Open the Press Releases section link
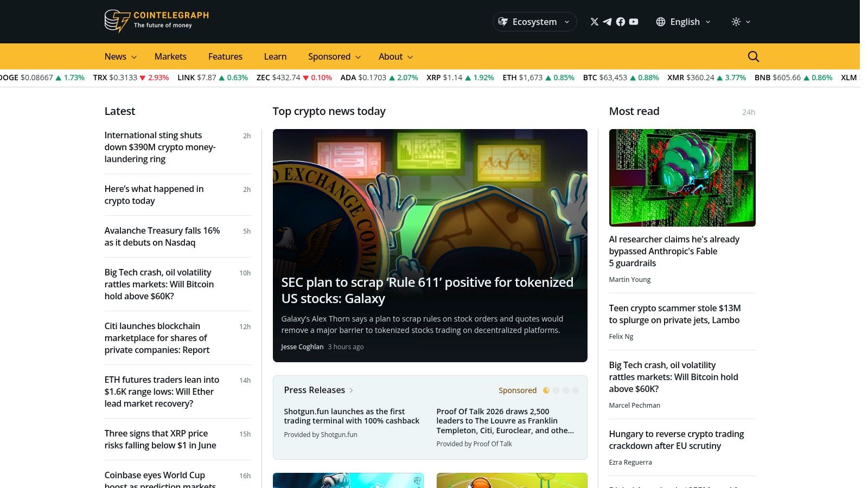The height and width of the screenshot is (488, 868). (318, 390)
